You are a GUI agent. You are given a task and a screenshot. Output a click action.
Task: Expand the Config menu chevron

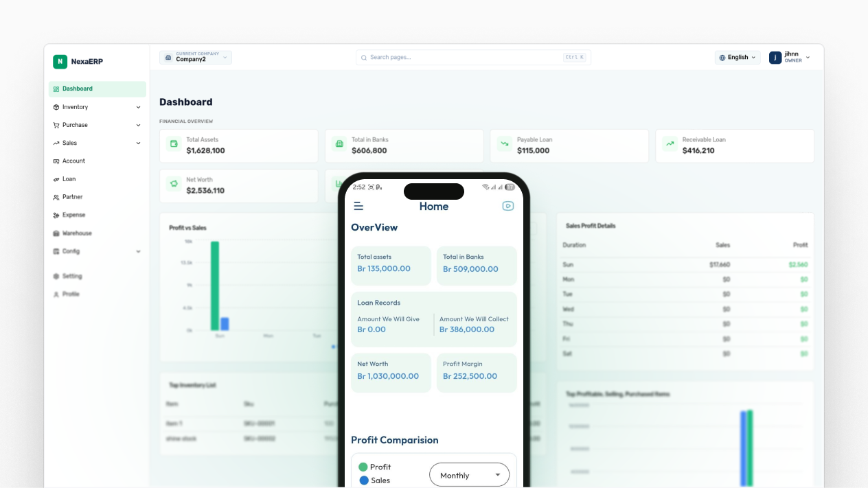(x=138, y=251)
